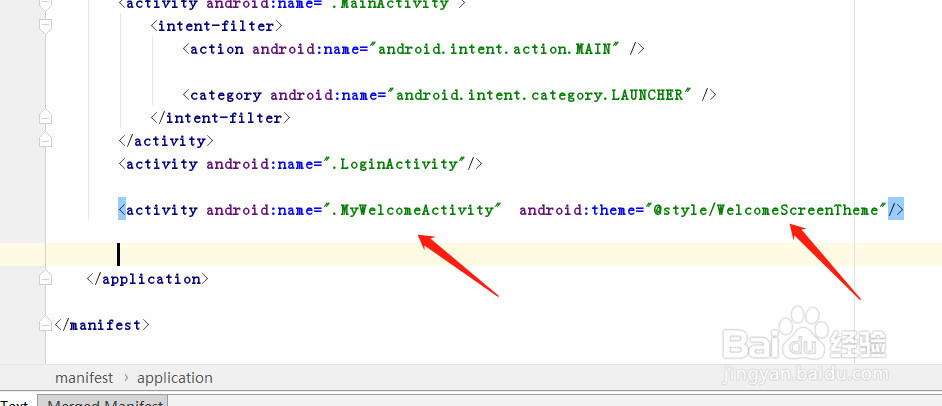Click the "category" tag name
The width and height of the screenshot is (942, 406).
tap(226, 95)
